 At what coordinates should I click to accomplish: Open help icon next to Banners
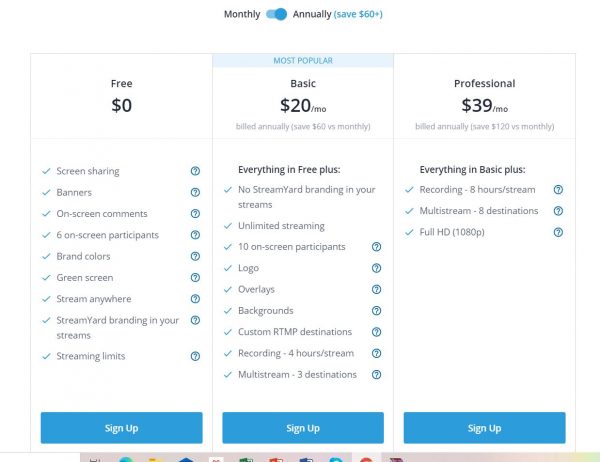click(x=195, y=192)
